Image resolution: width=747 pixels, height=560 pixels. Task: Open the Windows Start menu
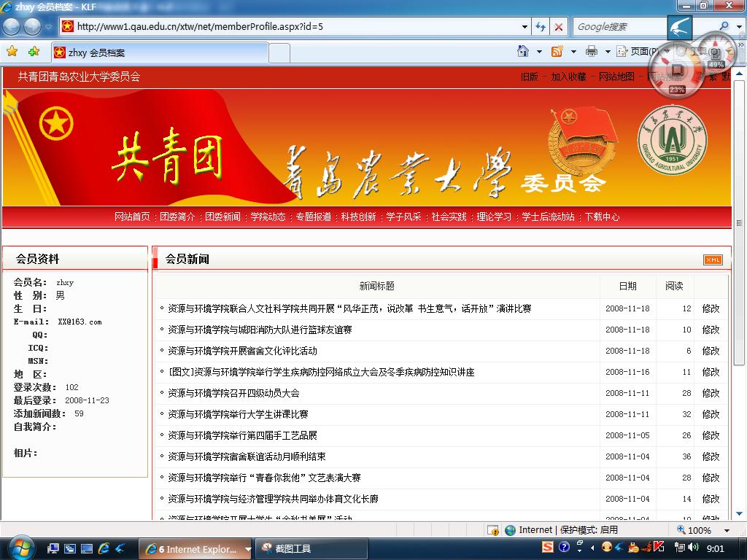coord(20,548)
